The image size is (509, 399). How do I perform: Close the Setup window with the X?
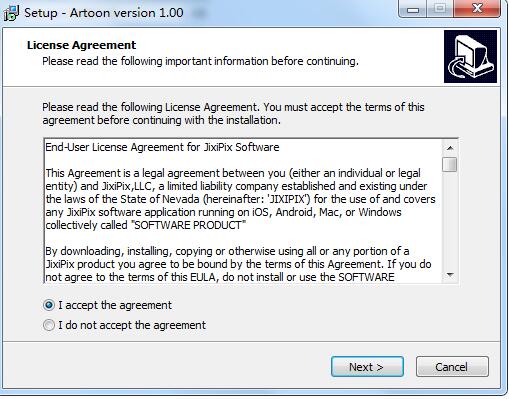coord(477,9)
